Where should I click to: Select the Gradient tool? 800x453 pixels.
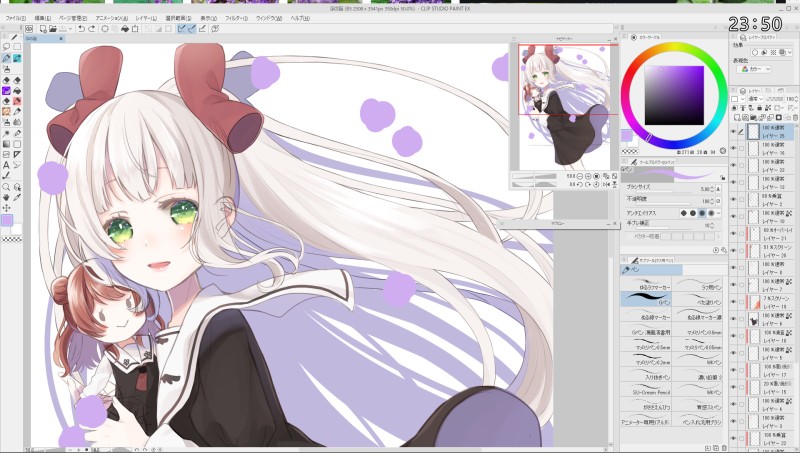7,144
